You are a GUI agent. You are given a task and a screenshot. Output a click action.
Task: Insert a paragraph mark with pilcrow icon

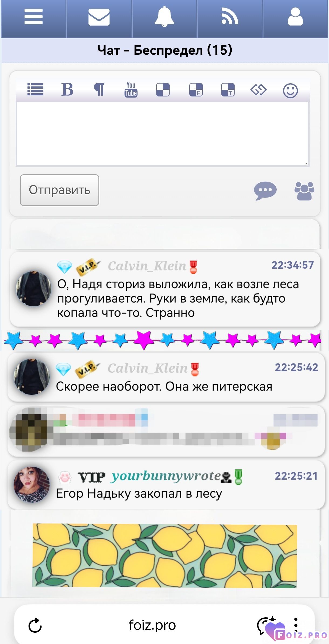pyautogui.click(x=99, y=89)
